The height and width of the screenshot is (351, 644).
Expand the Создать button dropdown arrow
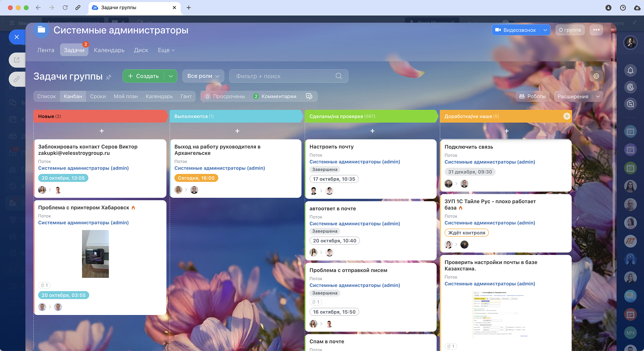coord(171,76)
